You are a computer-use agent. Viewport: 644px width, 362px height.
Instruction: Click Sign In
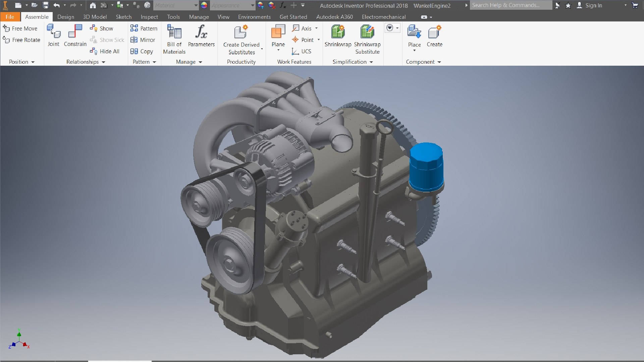589,5
